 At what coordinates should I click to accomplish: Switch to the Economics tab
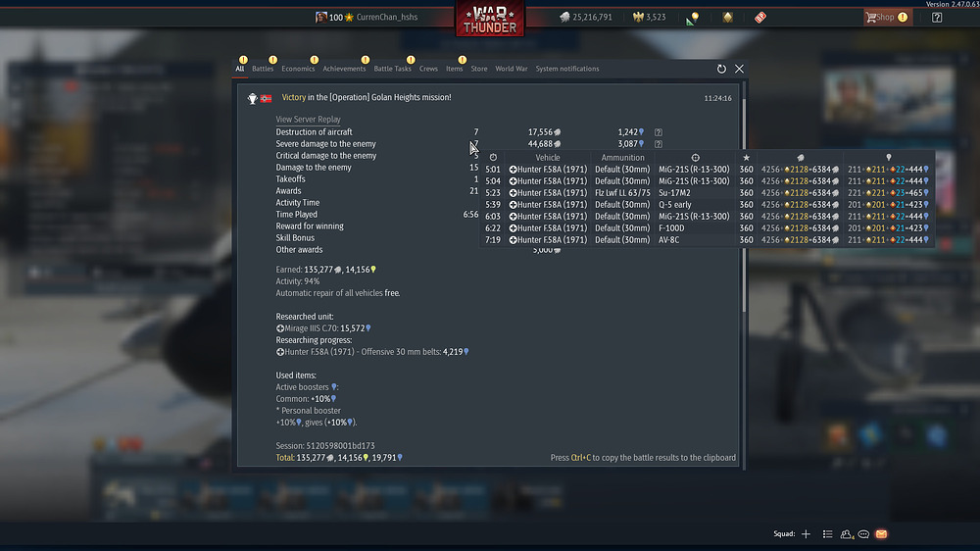[x=298, y=69]
